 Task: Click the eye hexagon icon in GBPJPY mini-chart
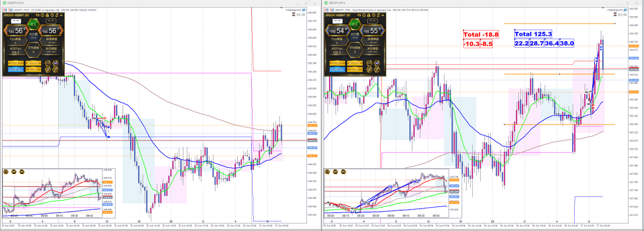327,172
